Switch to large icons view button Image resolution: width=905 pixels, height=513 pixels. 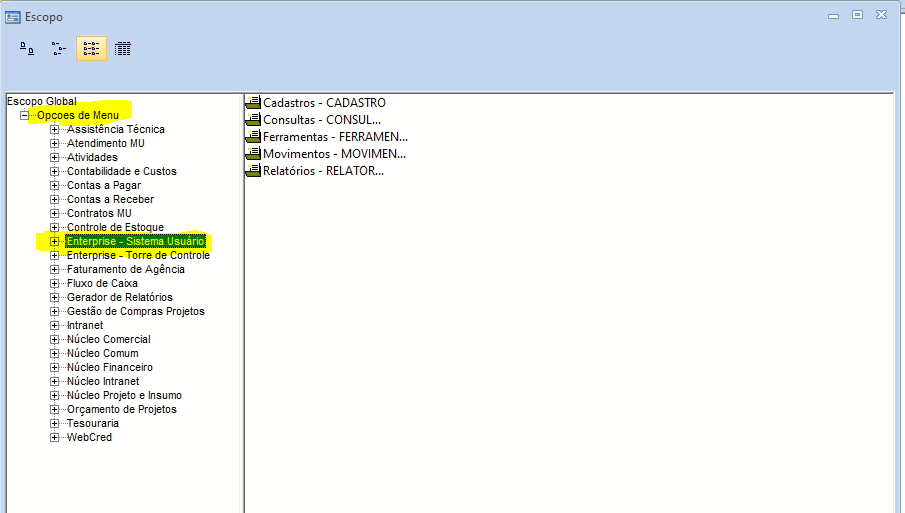(27, 48)
